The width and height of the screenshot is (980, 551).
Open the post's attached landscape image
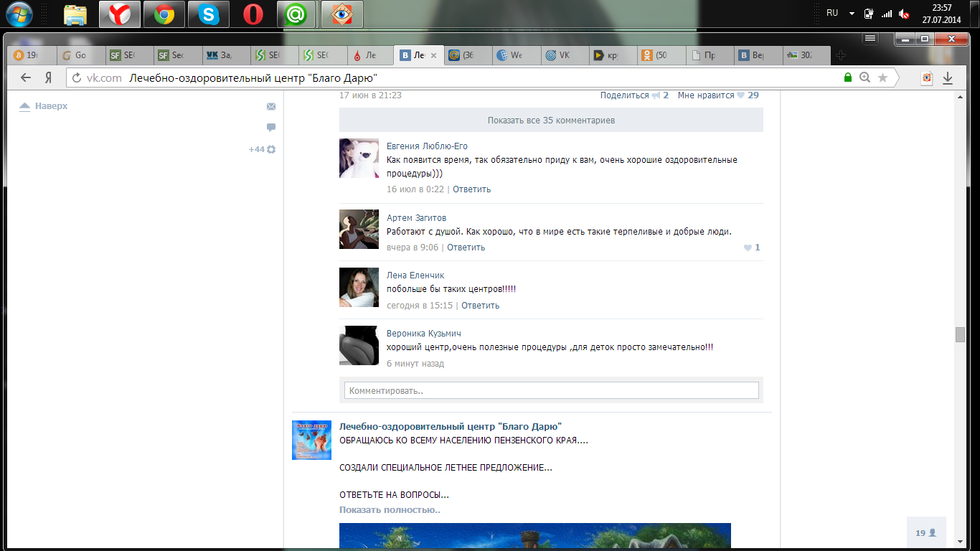pos(535,537)
